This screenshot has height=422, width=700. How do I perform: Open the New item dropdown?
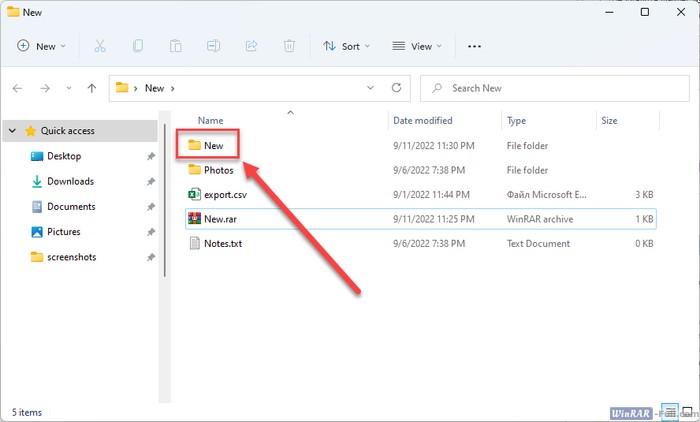[41, 46]
